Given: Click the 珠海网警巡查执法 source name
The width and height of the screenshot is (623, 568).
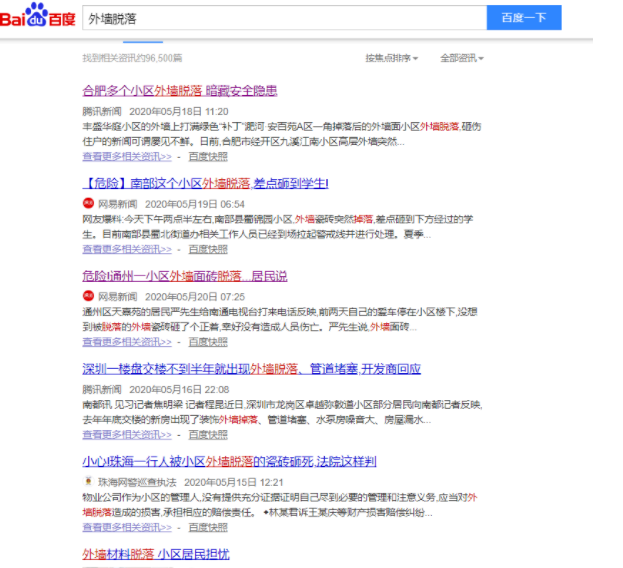Looking at the screenshot, I should point(137,482).
